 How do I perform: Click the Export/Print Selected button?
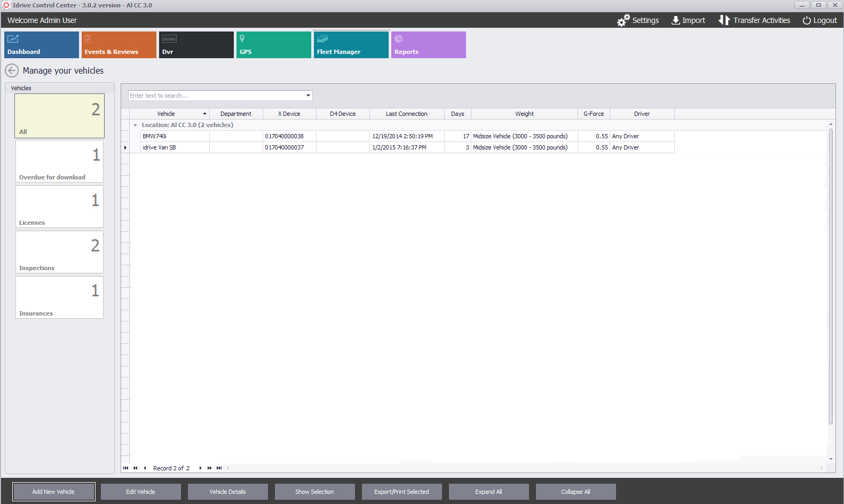pyautogui.click(x=401, y=492)
